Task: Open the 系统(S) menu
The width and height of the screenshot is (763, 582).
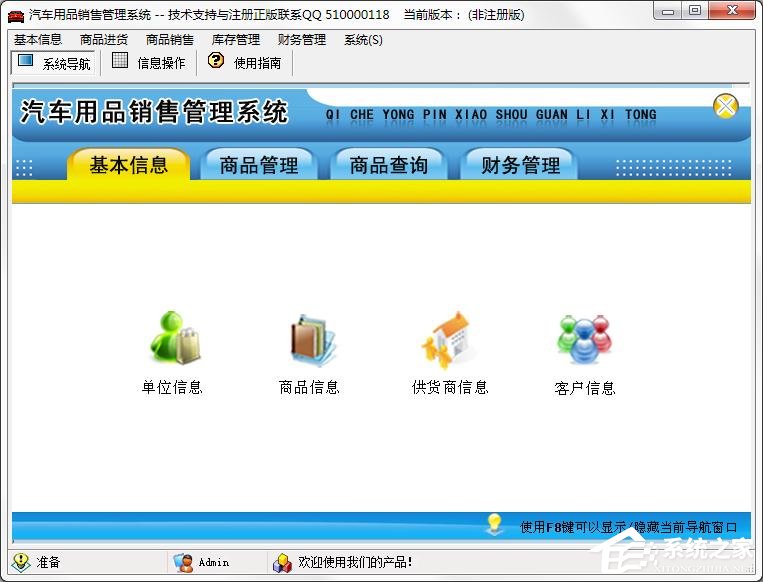Action: 363,39
